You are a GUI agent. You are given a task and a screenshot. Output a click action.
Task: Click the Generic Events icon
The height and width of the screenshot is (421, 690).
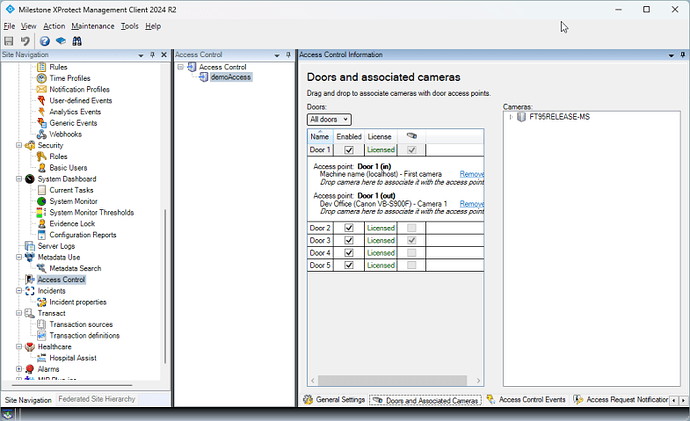[x=41, y=123]
